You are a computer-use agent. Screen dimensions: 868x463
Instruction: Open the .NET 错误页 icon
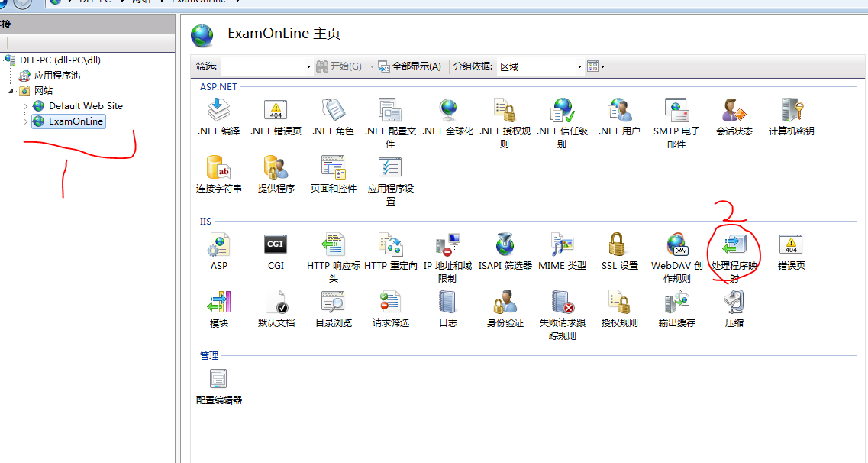276,110
